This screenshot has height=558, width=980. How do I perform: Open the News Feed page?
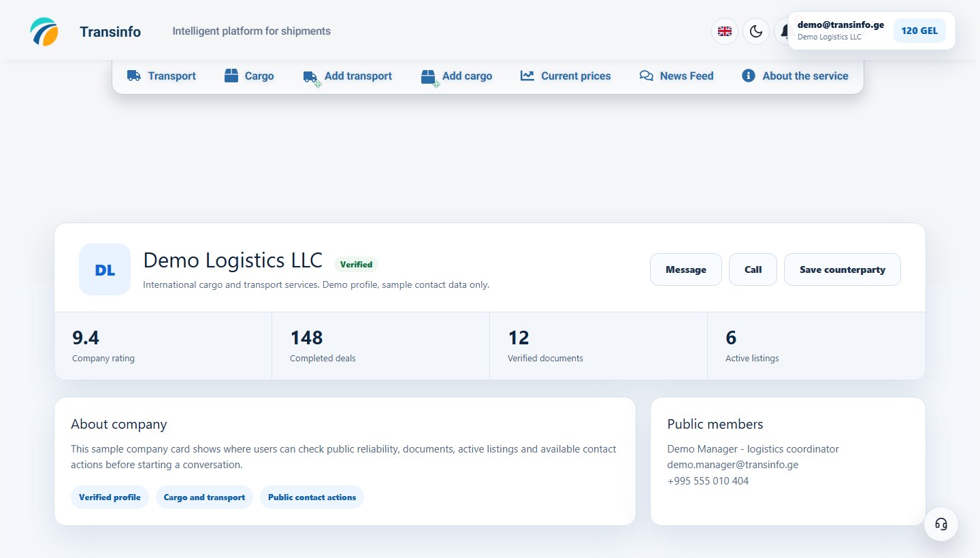676,76
